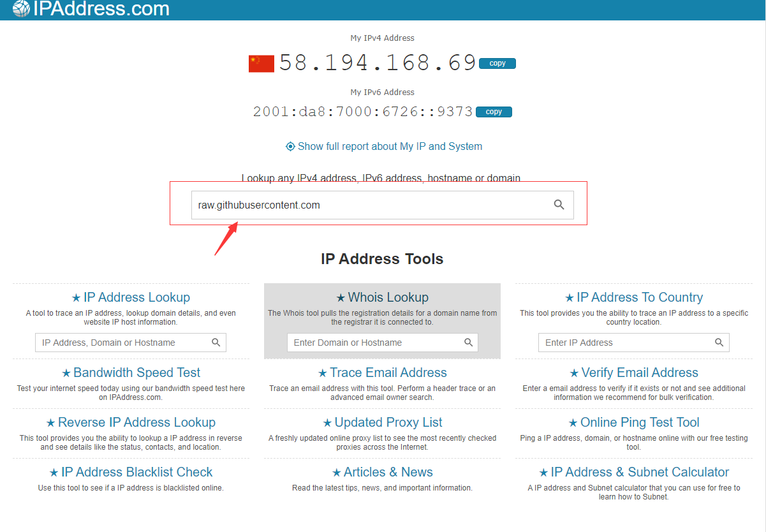Viewport: 766px width, 532px height.
Task: Click the IPv6 address 2001:da8:7000:6726::9373
Action: coord(363,112)
